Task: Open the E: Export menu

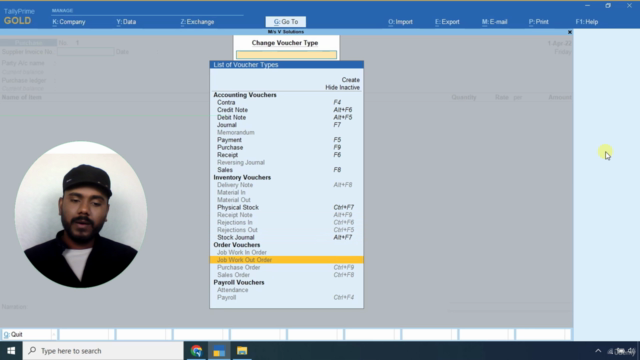Action: click(447, 22)
